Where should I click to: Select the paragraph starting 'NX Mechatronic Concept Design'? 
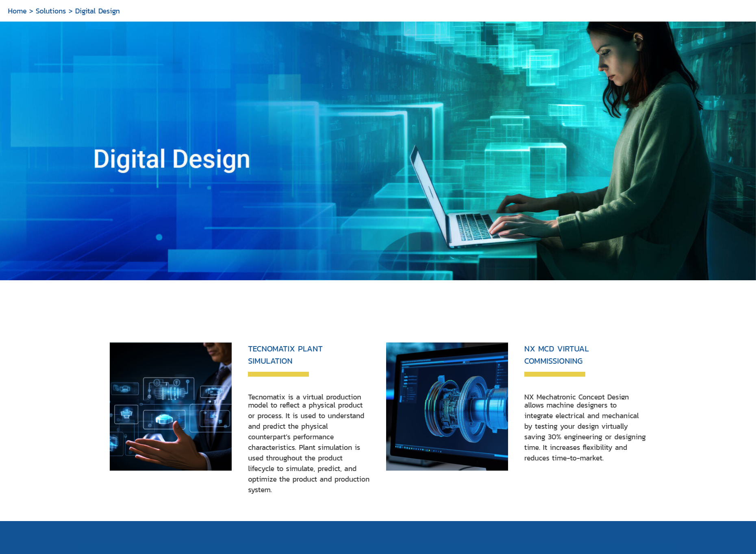[x=585, y=427]
